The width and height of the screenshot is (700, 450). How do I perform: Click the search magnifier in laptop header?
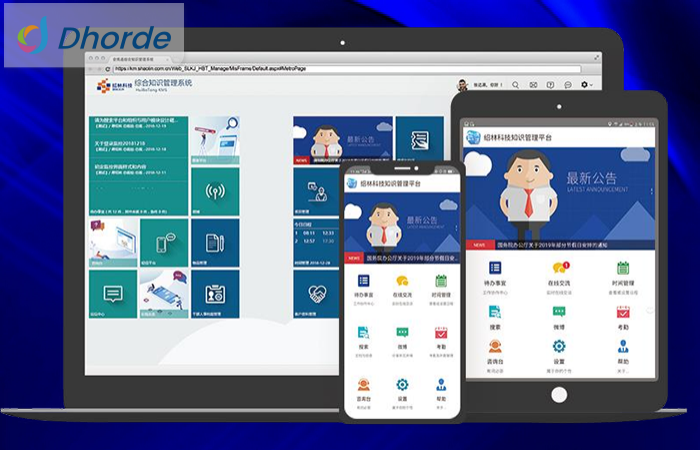tap(515, 85)
